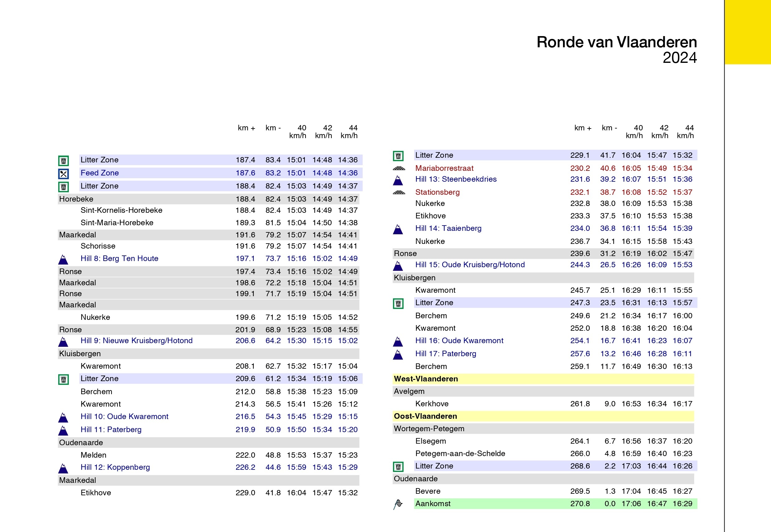The height and width of the screenshot is (532, 771).
Task: Click the Hill 10: Oude Kwaremont label
Action: point(125,416)
